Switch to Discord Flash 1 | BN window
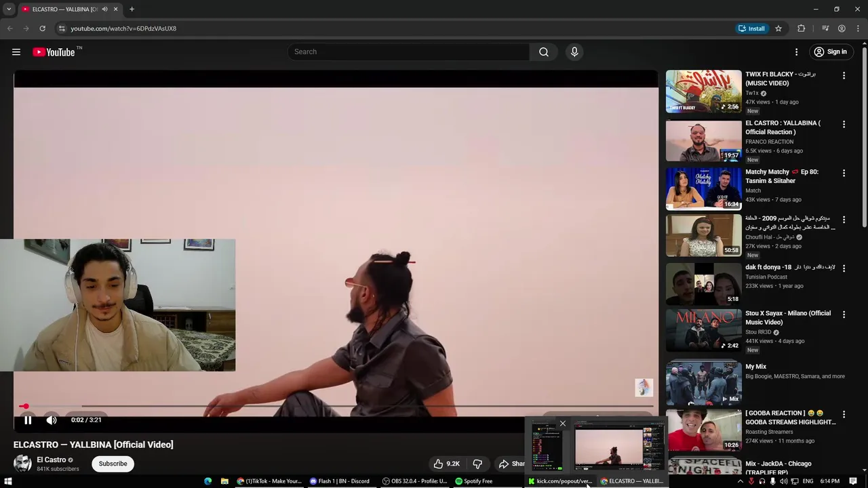Image resolution: width=868 pixels, height=488 pixels. (340, 481)
